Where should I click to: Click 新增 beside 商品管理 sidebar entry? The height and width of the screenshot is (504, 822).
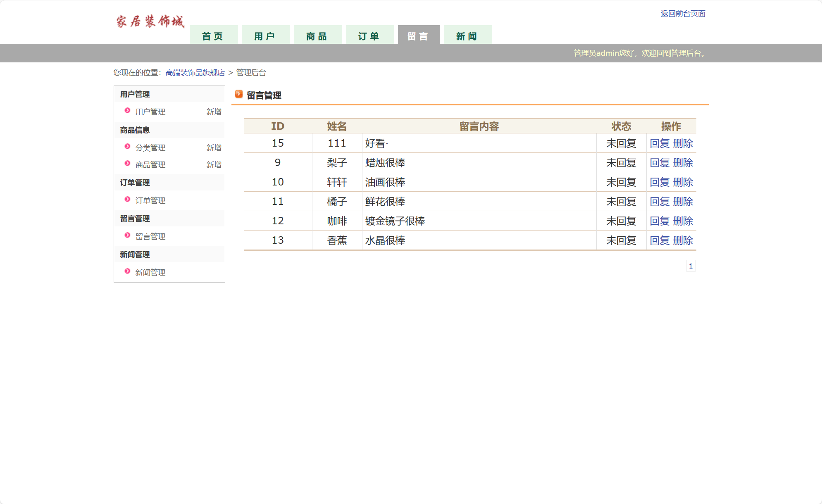coord(214,164)
